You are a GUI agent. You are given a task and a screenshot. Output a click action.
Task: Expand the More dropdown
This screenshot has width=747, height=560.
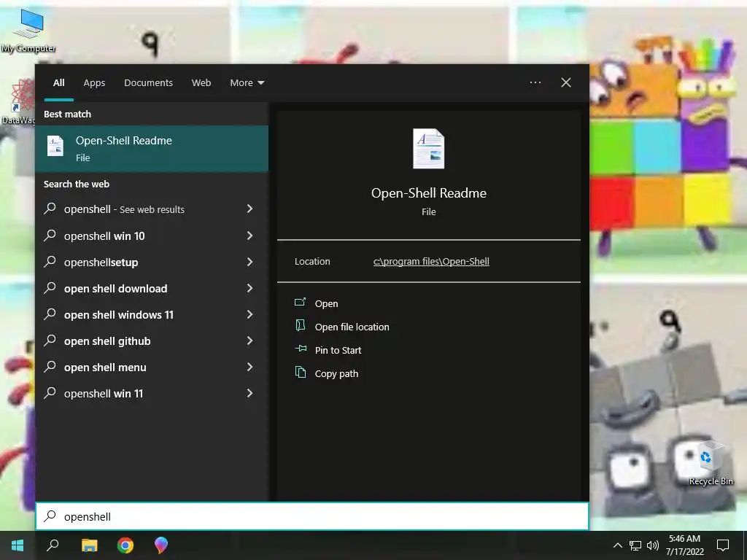pos(247,83)
